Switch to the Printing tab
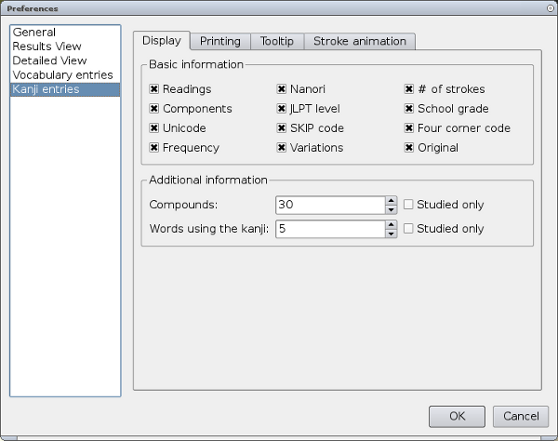558x441 pixels. click(220, 41)
